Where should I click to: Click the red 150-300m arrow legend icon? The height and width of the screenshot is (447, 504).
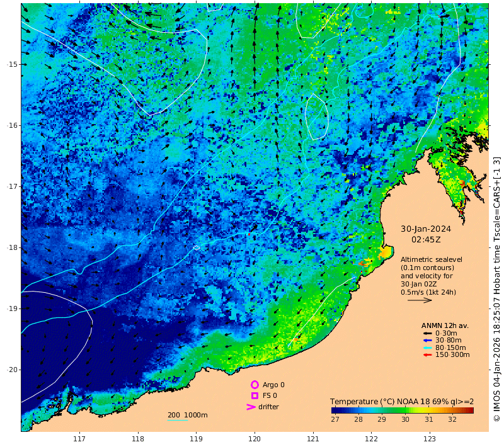[x=427, y=355]
